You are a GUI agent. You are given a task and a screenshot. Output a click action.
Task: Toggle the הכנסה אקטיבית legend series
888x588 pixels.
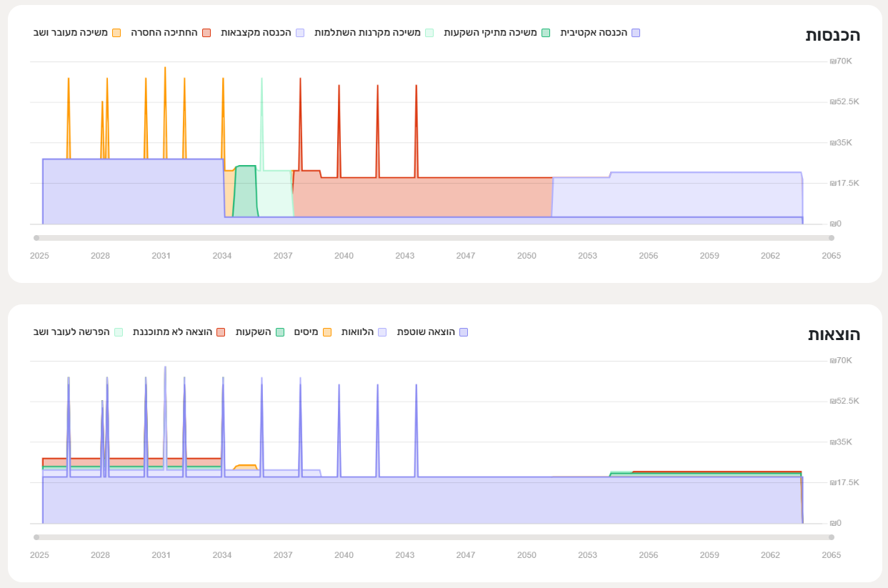[599, 33]
